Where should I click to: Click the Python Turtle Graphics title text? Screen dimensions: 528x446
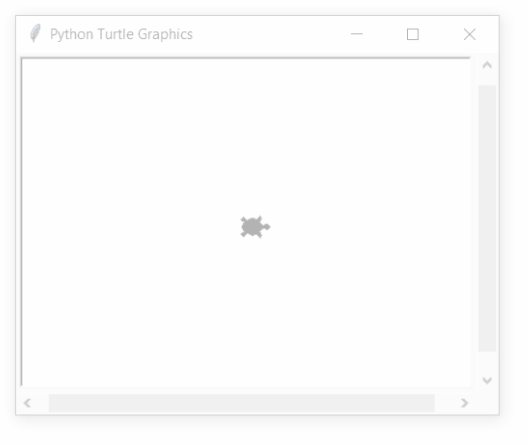(x=121, y=34)
